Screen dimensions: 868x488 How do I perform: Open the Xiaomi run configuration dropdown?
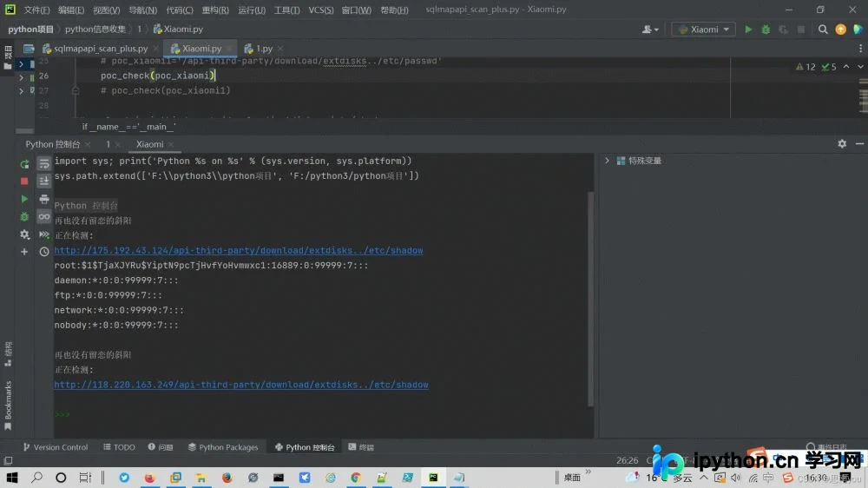[x=704, y=30]
